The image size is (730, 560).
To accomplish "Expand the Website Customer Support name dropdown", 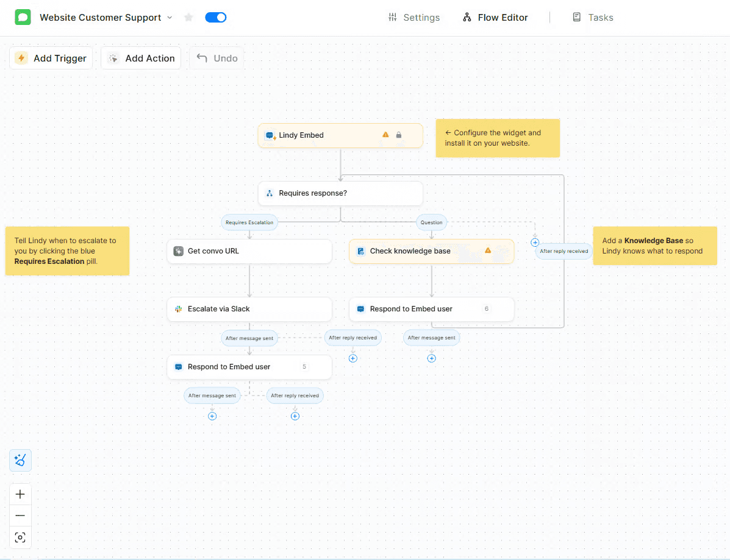I will pos(170,18).
